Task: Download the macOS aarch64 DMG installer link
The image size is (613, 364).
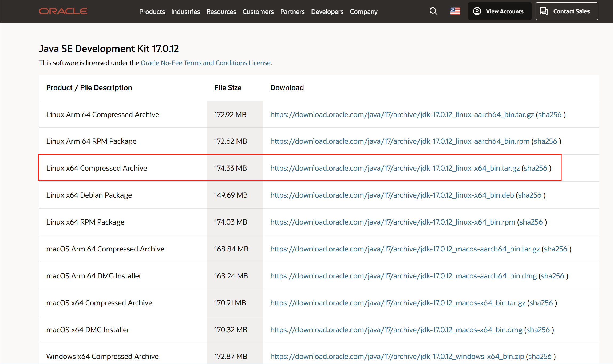Action: click(403, 276)
